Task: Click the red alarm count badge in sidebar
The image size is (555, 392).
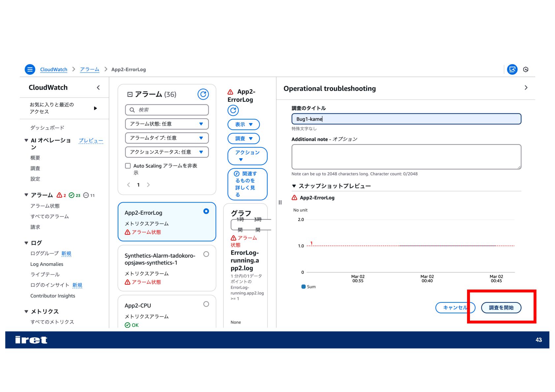Action: click(x=61, y=195)
